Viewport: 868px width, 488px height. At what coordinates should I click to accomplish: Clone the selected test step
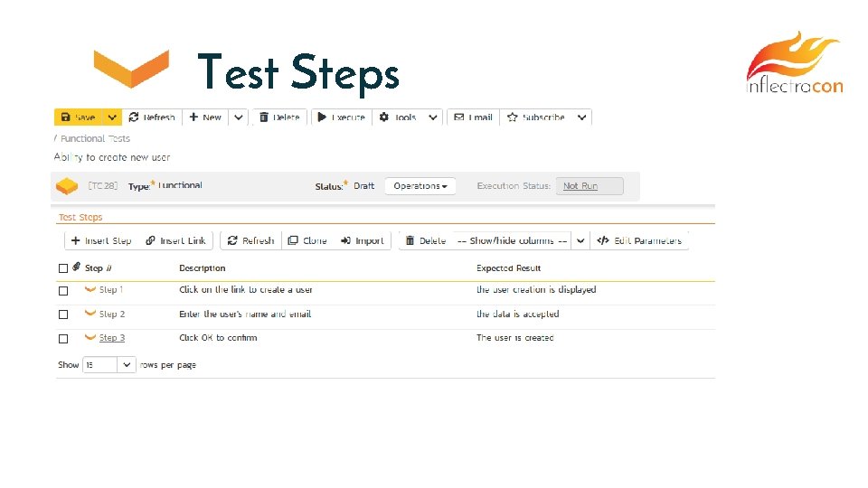pyautogui.click(x=307, y=240)
